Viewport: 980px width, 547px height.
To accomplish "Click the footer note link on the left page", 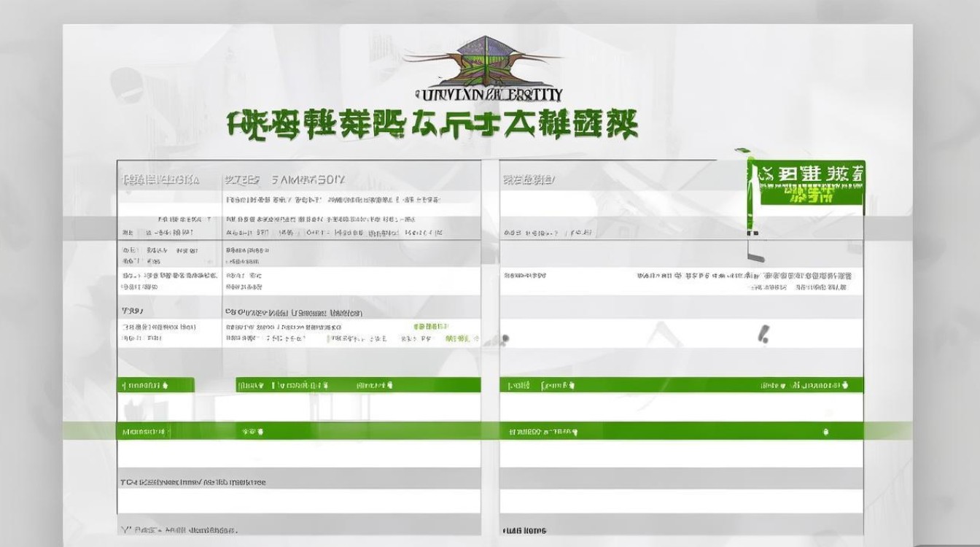I will pos(193,482).
